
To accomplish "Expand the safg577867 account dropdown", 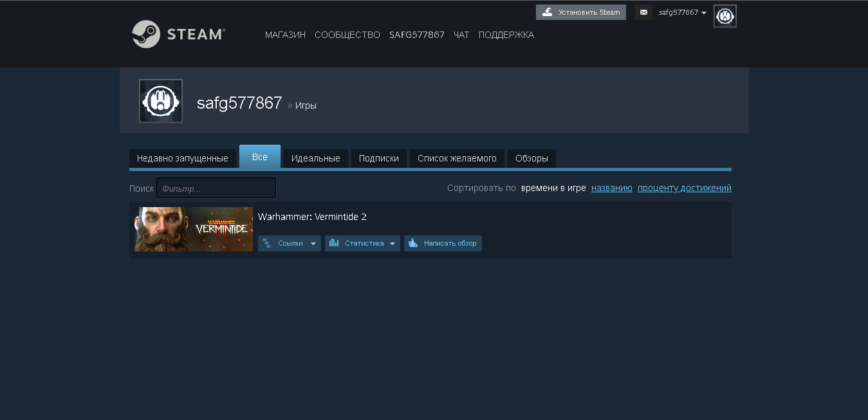I will pyautogui.click(x=683, y=12).
